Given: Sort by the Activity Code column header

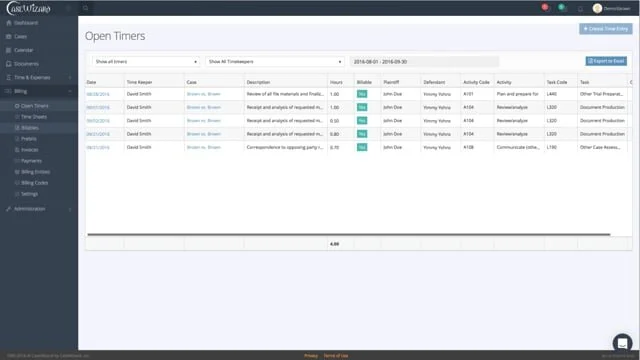Looking at the screenshot, I should click(476, 82).
